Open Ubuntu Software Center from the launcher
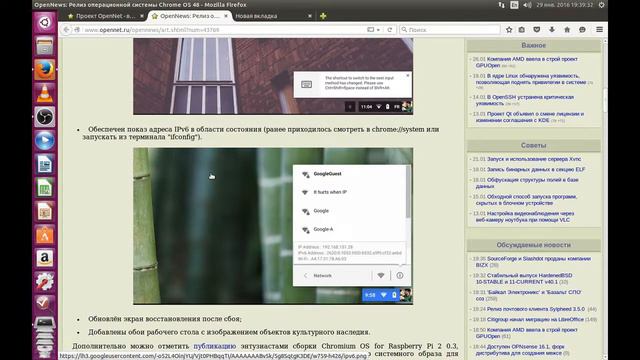Screen dimensions: 640x360 point(44,235)
